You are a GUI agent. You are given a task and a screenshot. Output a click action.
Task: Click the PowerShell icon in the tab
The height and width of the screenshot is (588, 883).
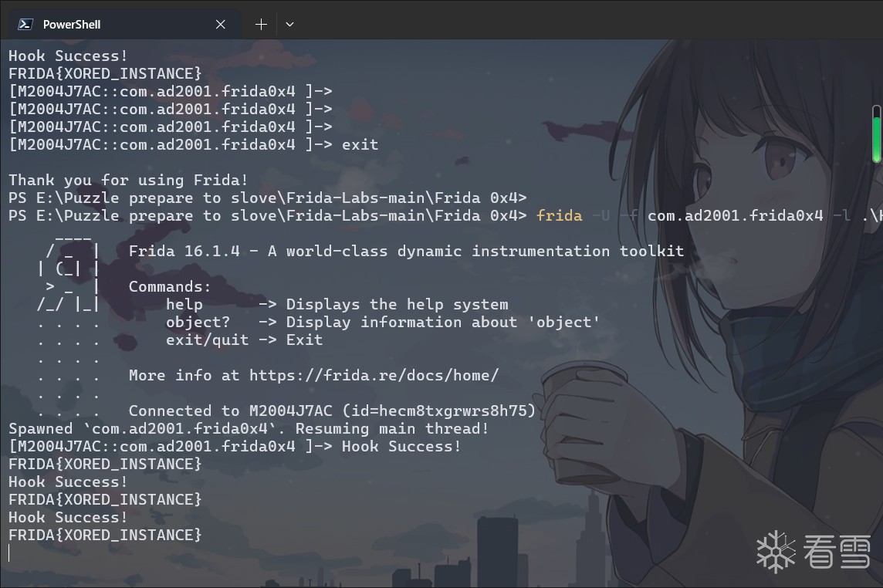click(25, 24)
